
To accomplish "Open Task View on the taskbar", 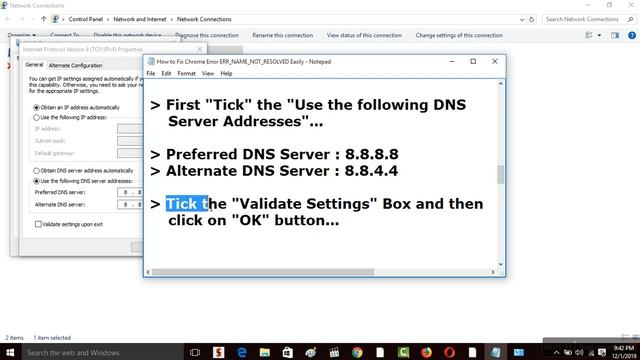I will pos(195,352).
